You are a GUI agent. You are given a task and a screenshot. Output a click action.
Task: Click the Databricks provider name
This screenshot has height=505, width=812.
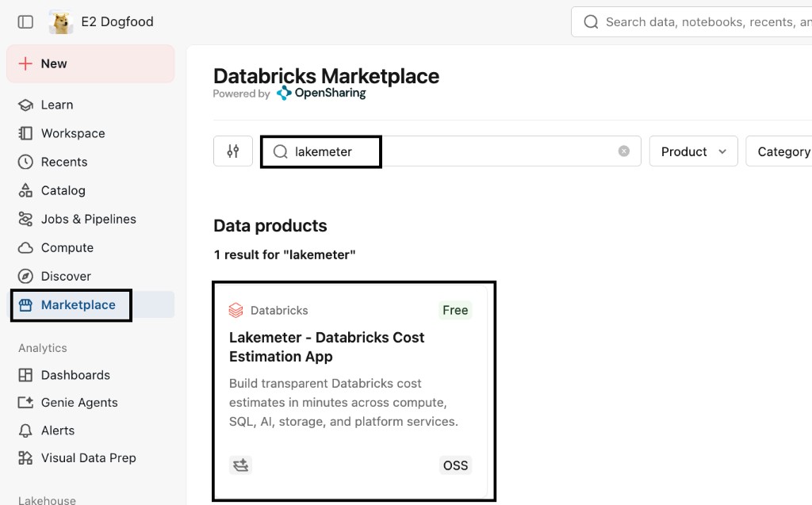tap(279, 310)
